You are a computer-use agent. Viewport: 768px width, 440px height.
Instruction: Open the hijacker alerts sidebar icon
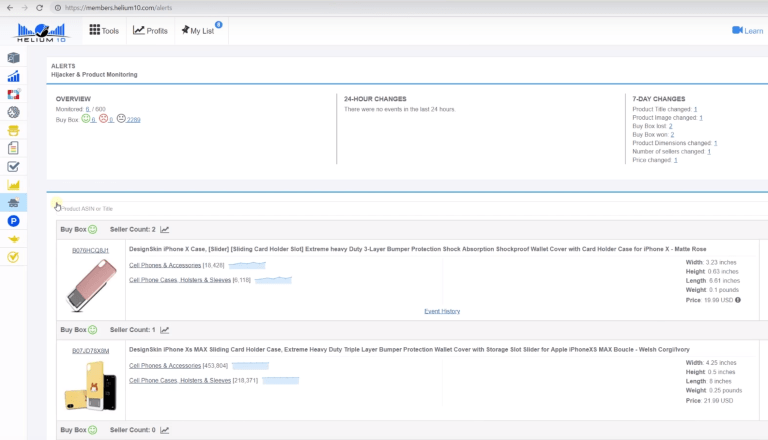point(13,203)
